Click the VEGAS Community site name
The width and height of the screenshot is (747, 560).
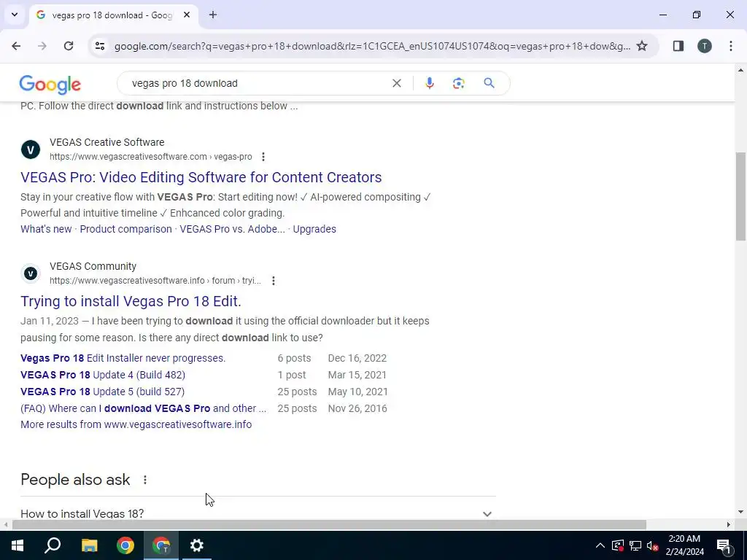(x=93, y=266)
